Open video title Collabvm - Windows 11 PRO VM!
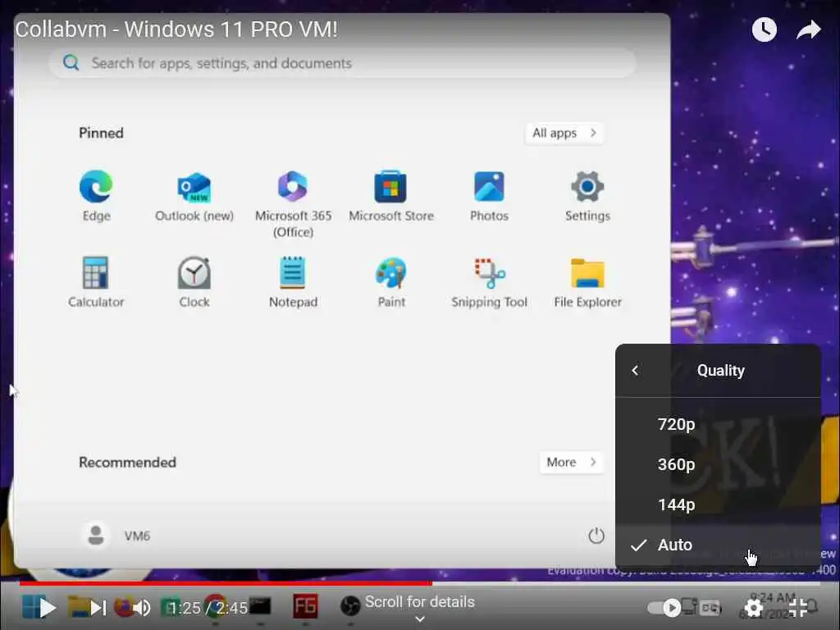The width and height of the screenshot is (840, 630). [x=176, y=29]
